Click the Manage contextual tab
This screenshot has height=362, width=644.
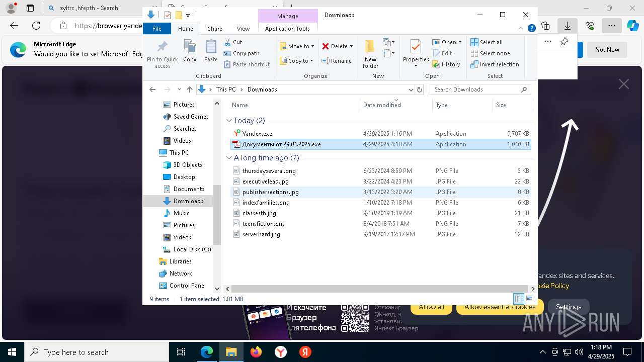[x=288, y=16]
